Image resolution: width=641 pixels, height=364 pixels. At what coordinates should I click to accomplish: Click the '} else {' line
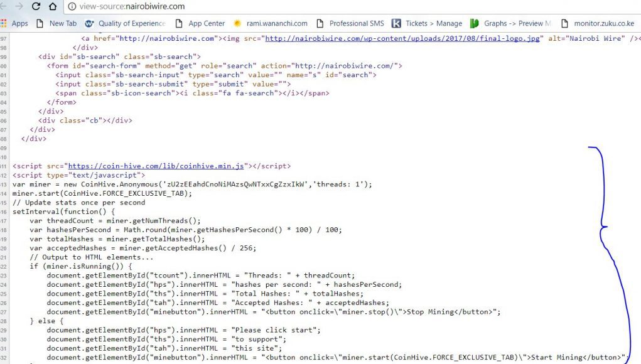pyautogui.click(x=46, y=321)
